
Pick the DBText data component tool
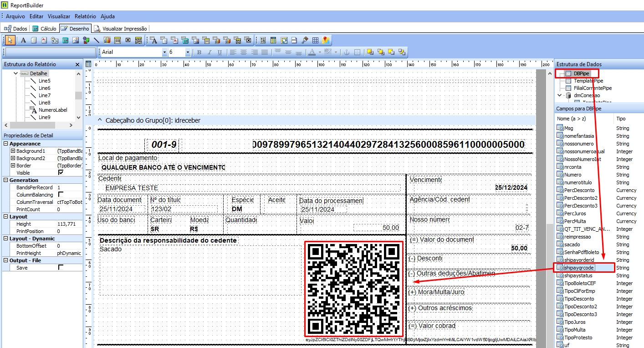(153, 40)
